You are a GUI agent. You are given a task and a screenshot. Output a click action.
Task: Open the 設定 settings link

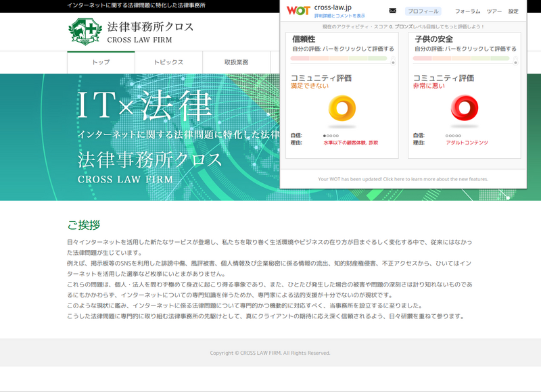[513, 11]
